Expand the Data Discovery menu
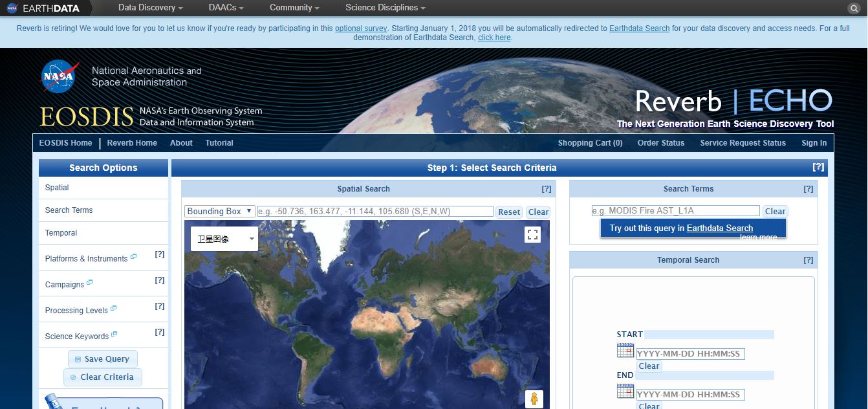868x409 pixels. pyautogui.click(x=150, y=8)
